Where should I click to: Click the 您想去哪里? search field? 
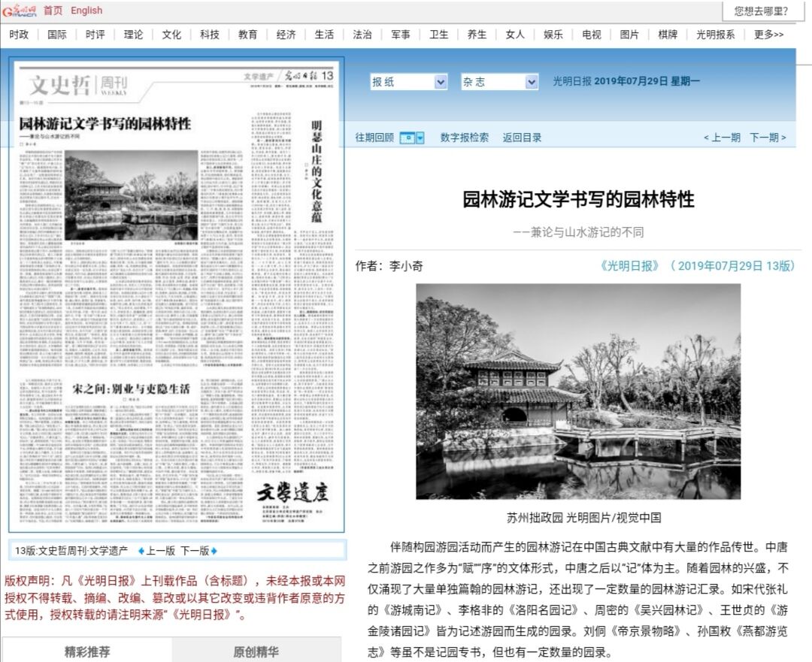(761, 11)
